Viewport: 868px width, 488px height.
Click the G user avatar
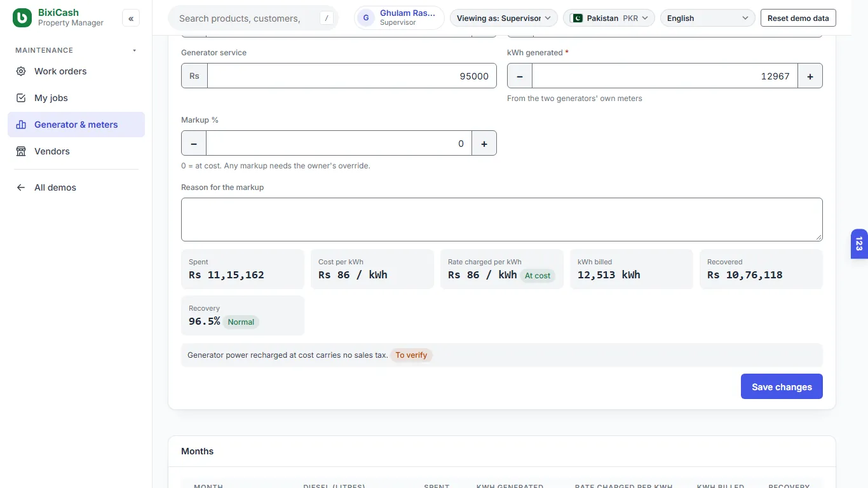(366, 18)
